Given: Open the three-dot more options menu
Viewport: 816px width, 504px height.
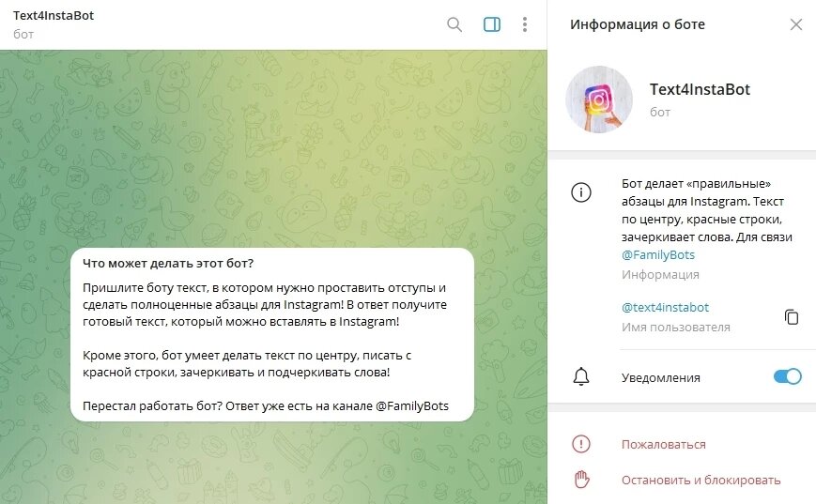Looking at the screenshot, I should coord(525,24).
